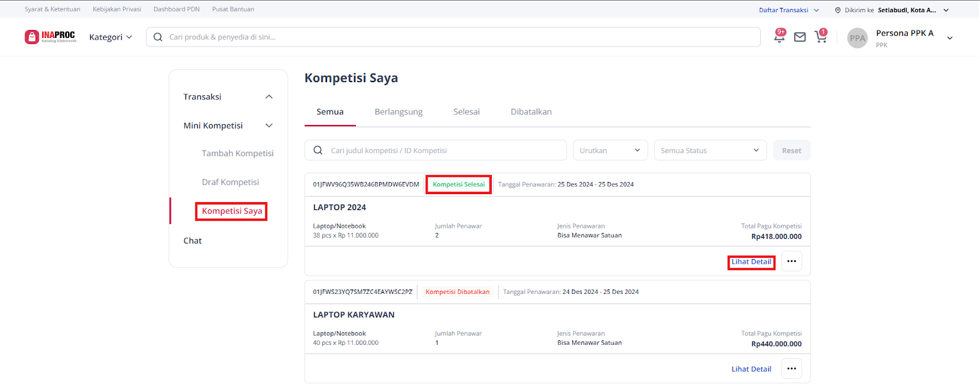Screen dimensions: 980x387
Task: Click the Kompetisi Saya page heading
Action: point(351,78)
